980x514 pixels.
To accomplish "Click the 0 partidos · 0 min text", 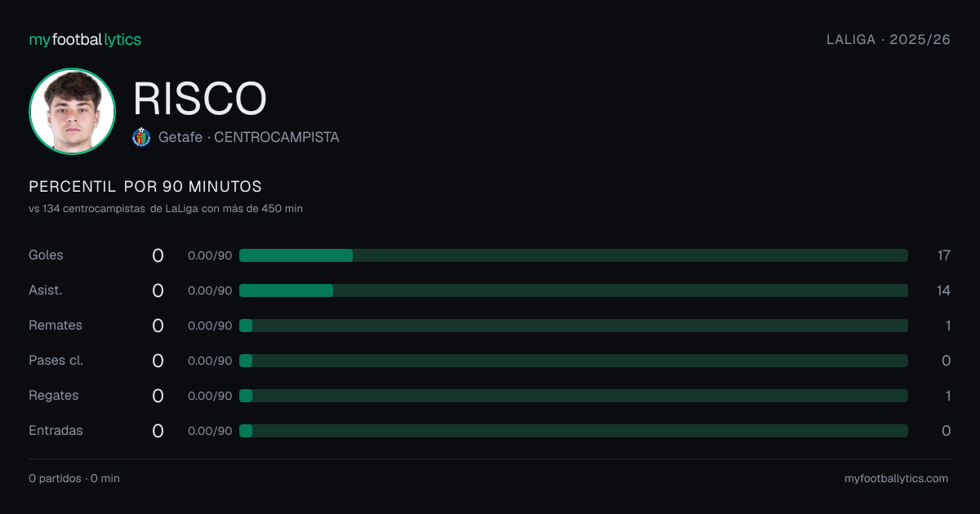I will (x=74, y=478).
